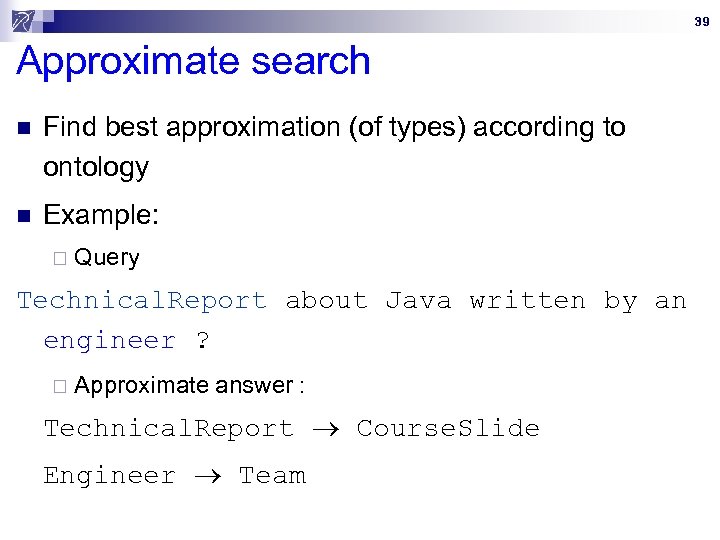This screenshot has height=540, width=720.
Task: Click the "Course.Slide" term
Action: tap(448, 429)
